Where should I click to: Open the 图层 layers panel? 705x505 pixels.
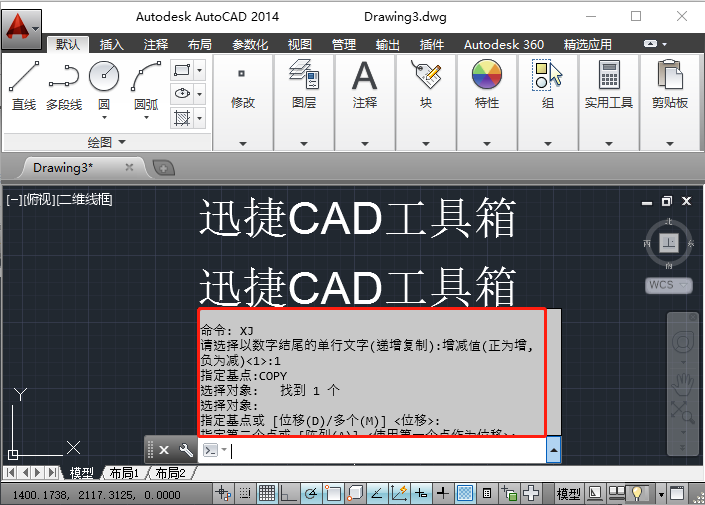pyautogui.click(x=304, y=103)
